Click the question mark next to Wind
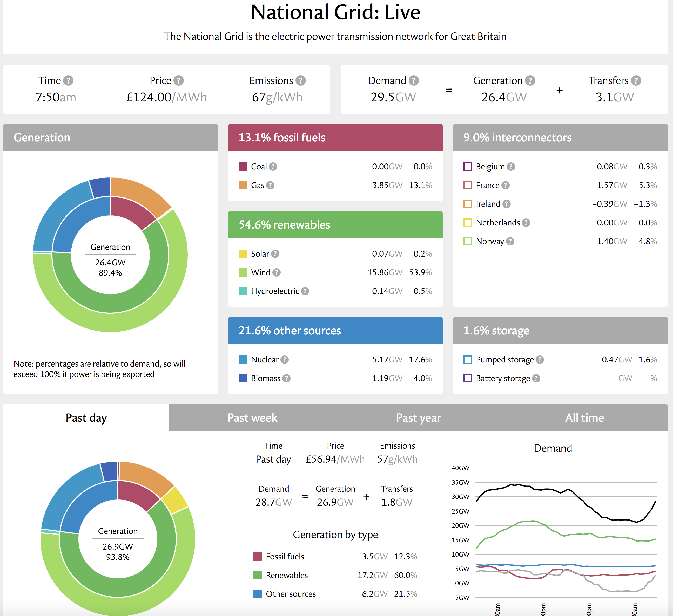The height and width of the screenshot is (616, 673). point(277,273)
